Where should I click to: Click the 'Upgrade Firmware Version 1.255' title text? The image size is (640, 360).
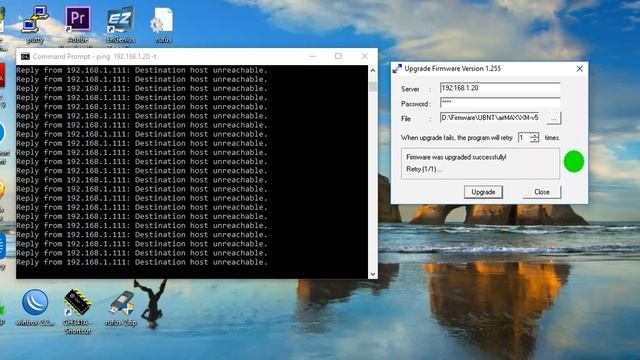tap(453, 69)
